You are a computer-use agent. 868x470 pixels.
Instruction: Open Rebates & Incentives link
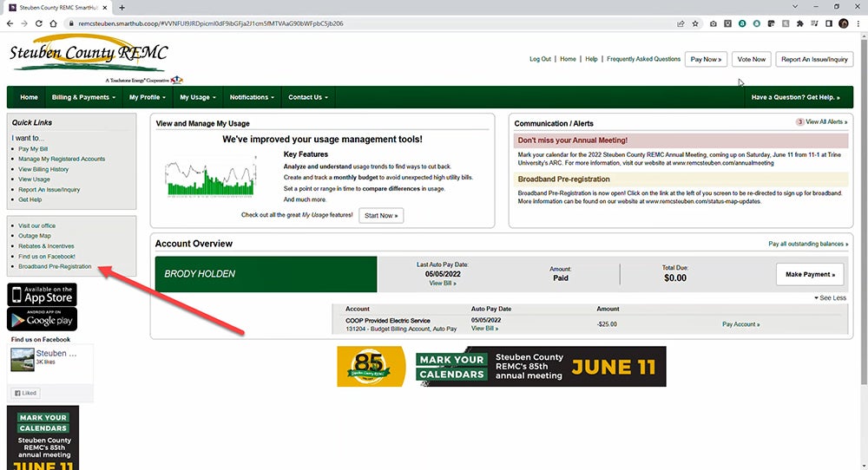pos(46,246)
